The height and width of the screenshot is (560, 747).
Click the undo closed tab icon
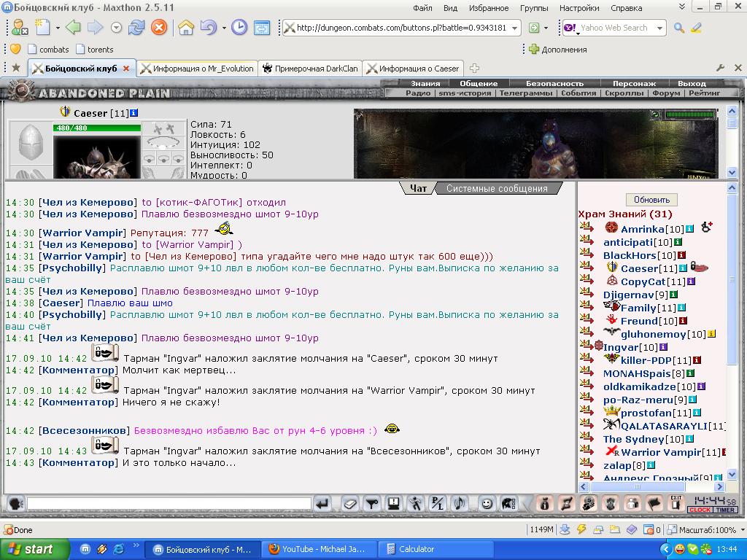[208, 28]
